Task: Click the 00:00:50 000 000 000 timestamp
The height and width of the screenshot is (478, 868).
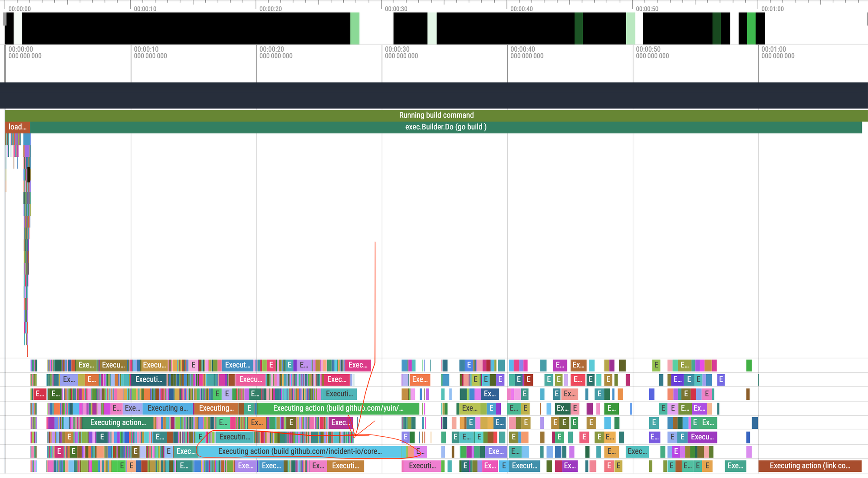Action: 652,53
